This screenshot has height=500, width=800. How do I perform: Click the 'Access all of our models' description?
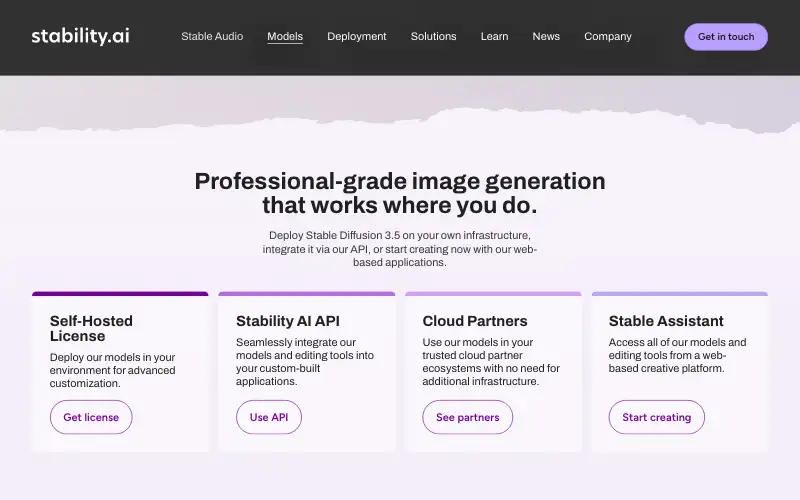coord(677,355)
